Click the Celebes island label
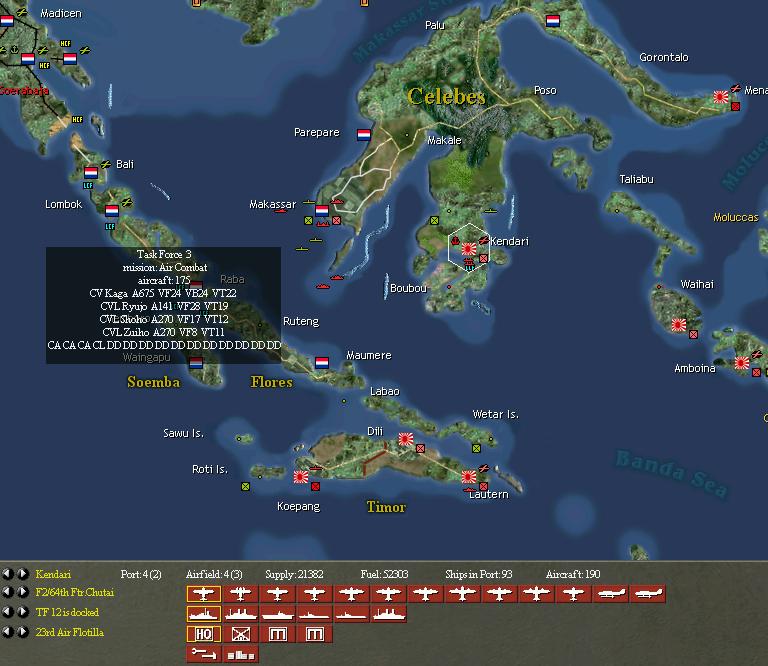The height and width of the screenshot is (666, 768). point(447,96)
